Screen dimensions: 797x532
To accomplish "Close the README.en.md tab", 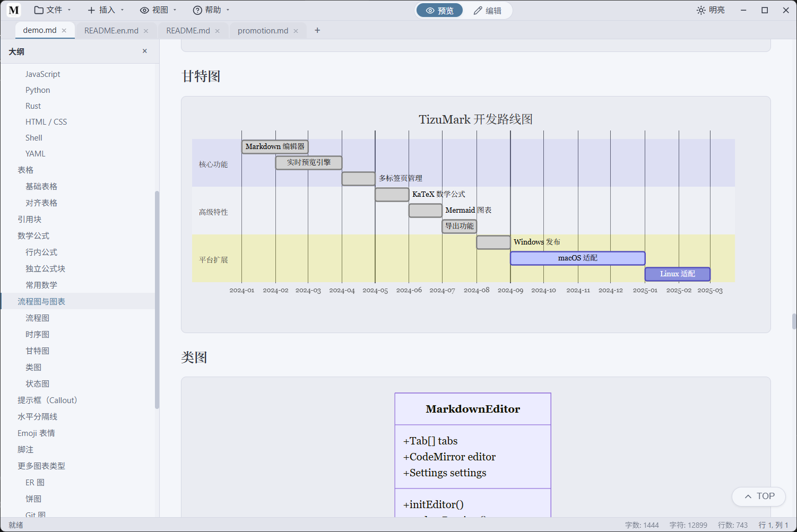I will point(146,31).
